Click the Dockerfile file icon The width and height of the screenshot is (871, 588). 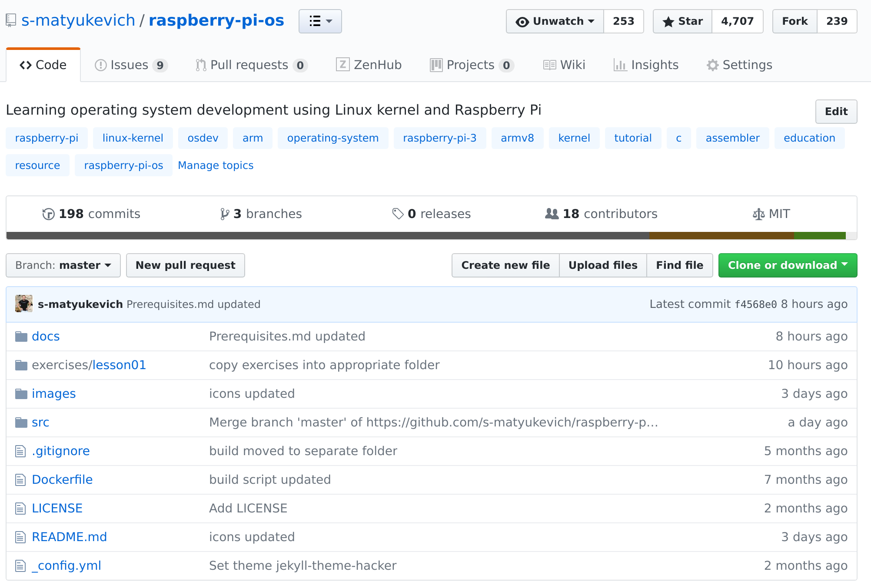click(x=20, y=480)
